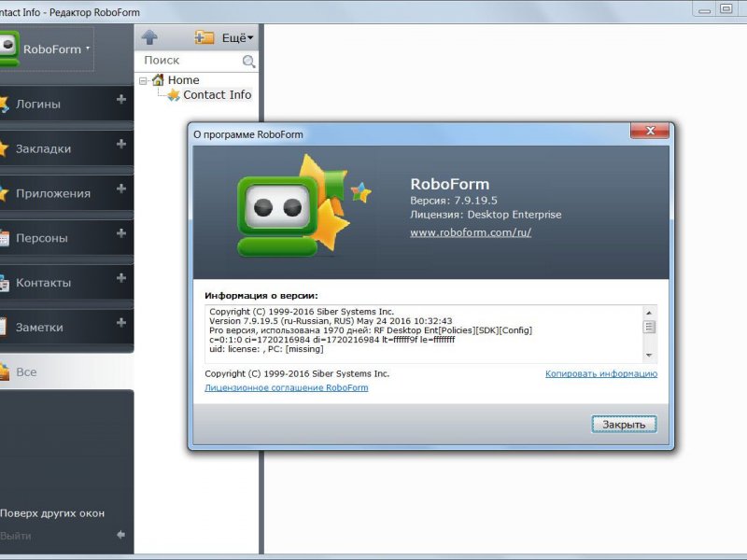Open Лицензионное соглашение RoboForm link
Screen dimensions: 747x560
(287, 387)
